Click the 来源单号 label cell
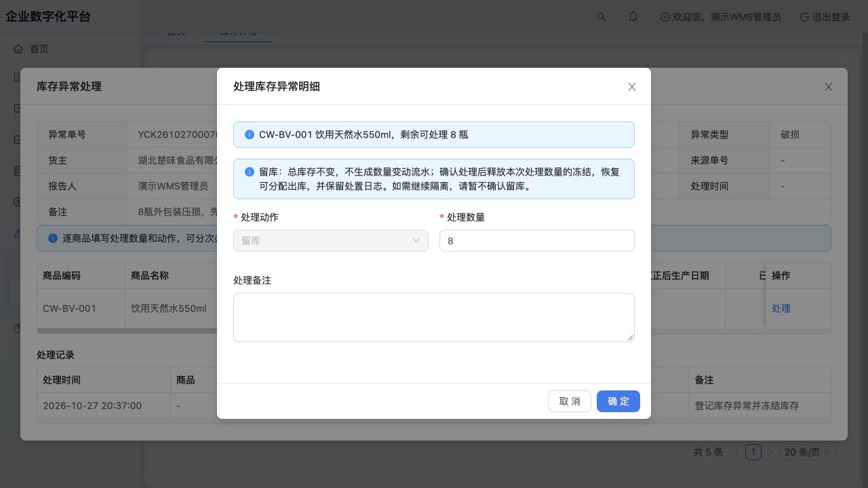 pos(726,161)
